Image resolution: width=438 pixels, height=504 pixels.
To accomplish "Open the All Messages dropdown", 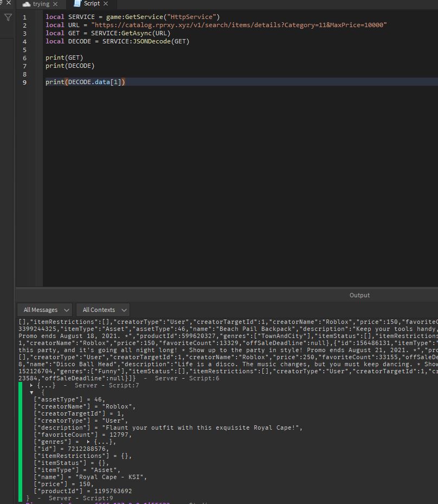I will [44, 310].
